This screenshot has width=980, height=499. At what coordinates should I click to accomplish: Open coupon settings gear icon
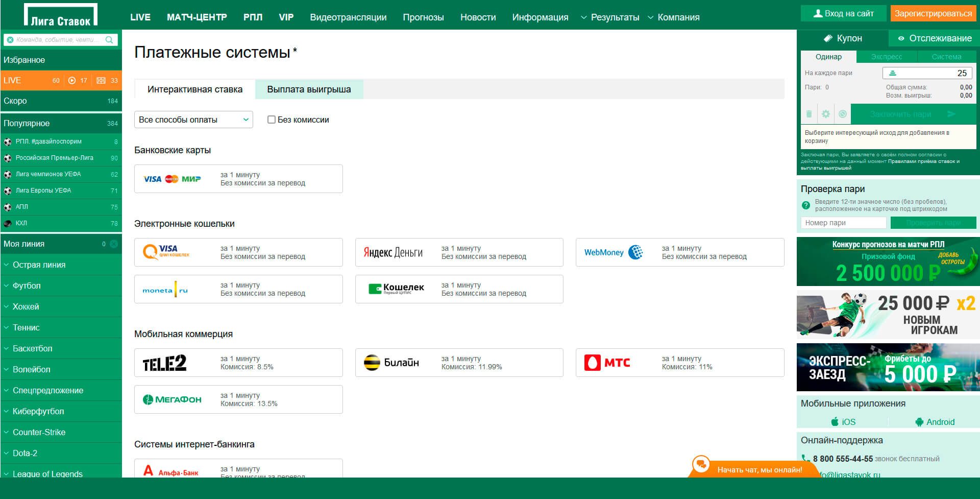click(826, 114)
